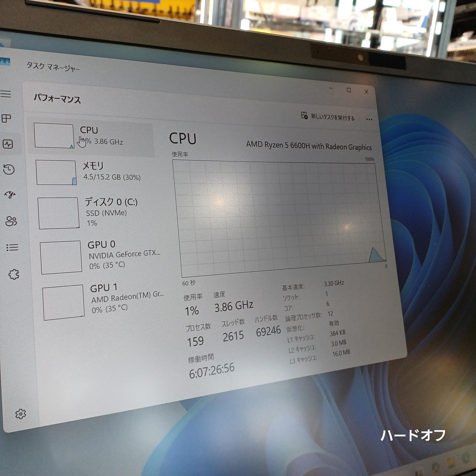Click the ハンドル数 label
The width and height of the screenshot is (476, 476).
tap(266, 318)
